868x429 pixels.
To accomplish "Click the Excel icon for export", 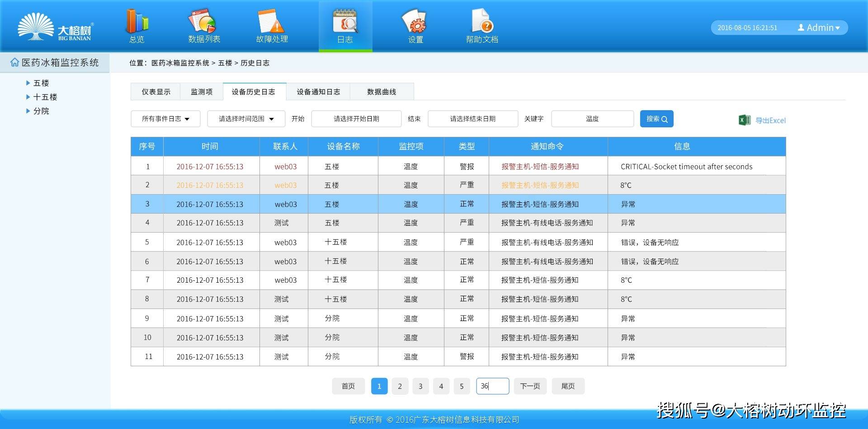I will [x=745, y=120].
